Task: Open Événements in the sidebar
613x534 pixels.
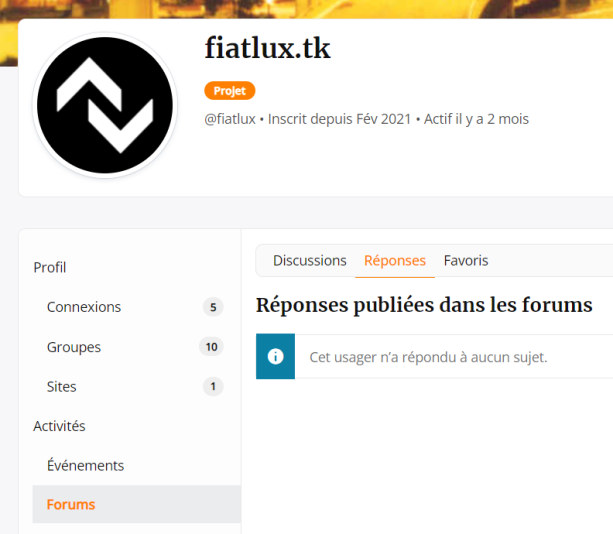Action: [86, 466]
